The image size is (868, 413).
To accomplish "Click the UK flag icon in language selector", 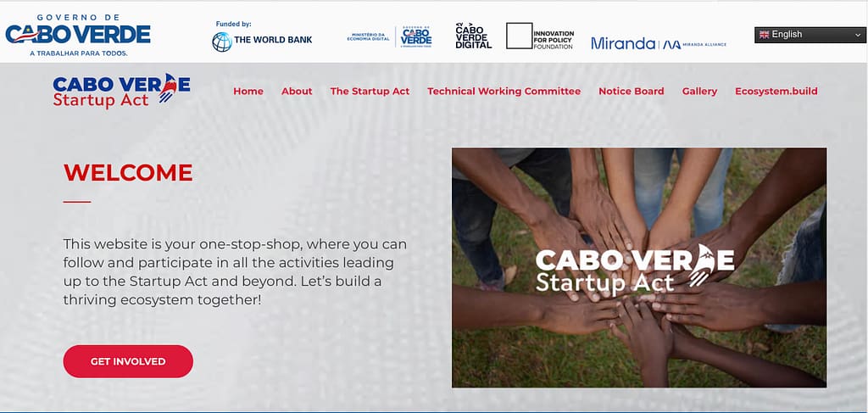I will (764, 35).
